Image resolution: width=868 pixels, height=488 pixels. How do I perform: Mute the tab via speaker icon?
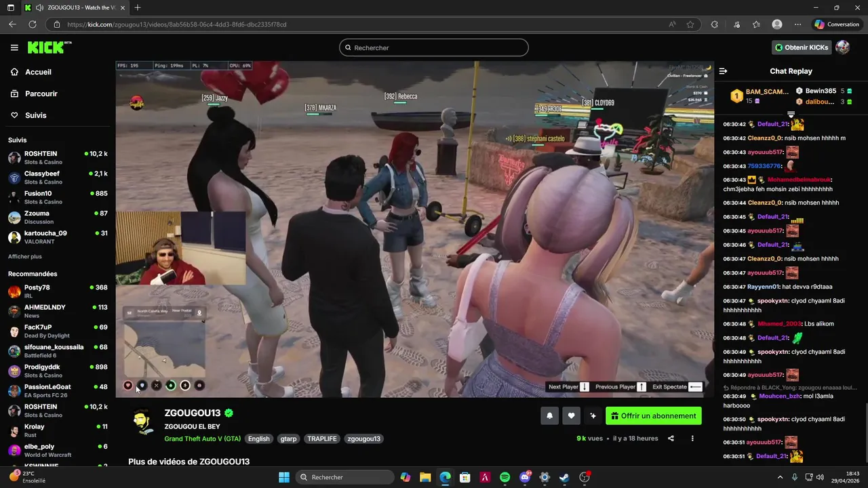(39, 7)
